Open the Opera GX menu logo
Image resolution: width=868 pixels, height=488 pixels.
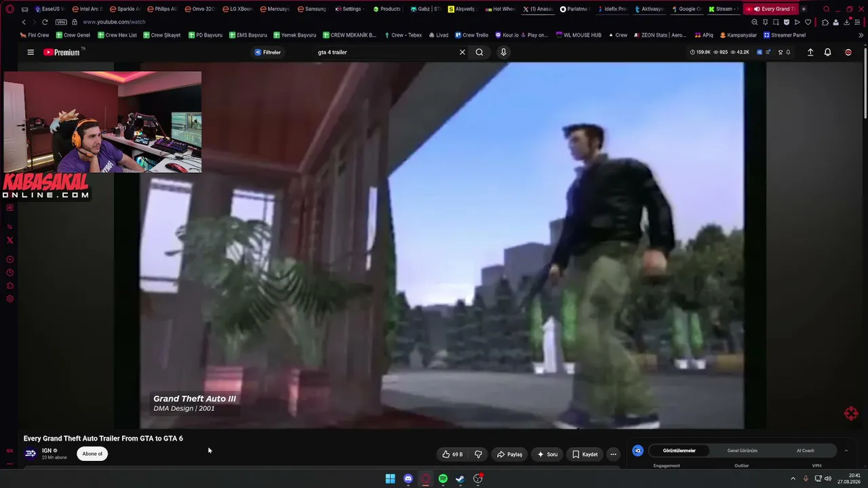9,9
